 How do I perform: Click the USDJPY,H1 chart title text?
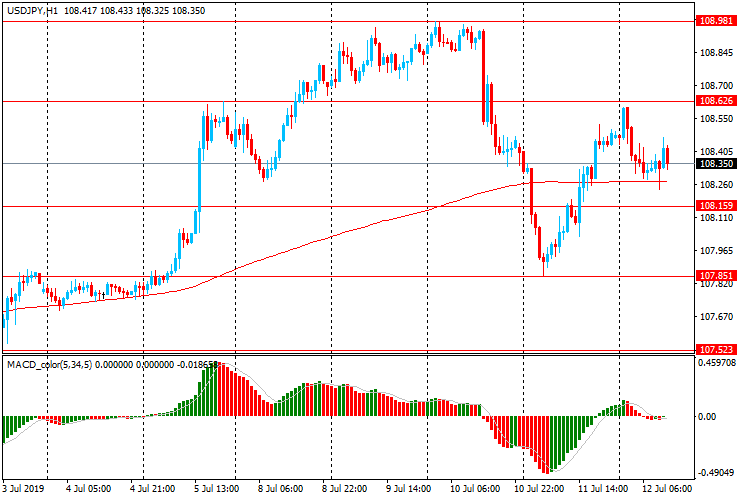coord(33,10)
